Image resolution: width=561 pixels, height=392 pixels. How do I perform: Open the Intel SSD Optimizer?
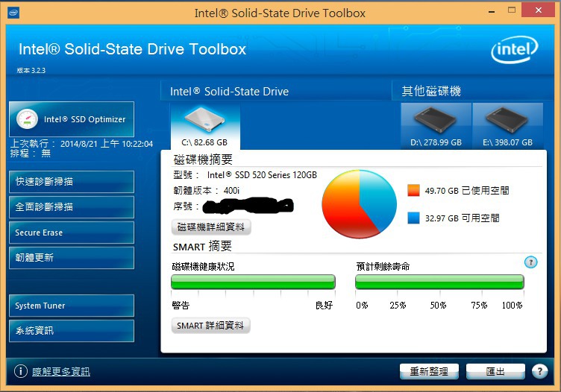pos(72,119)
